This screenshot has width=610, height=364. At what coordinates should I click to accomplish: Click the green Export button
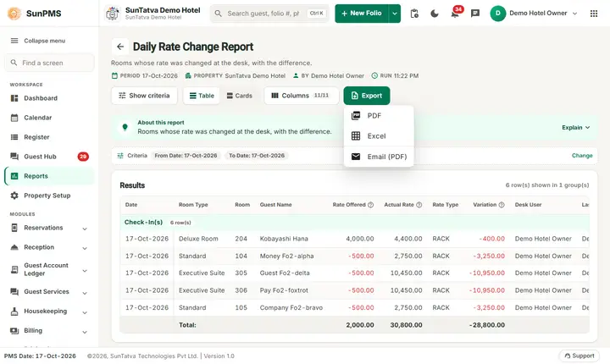point(367,96)
